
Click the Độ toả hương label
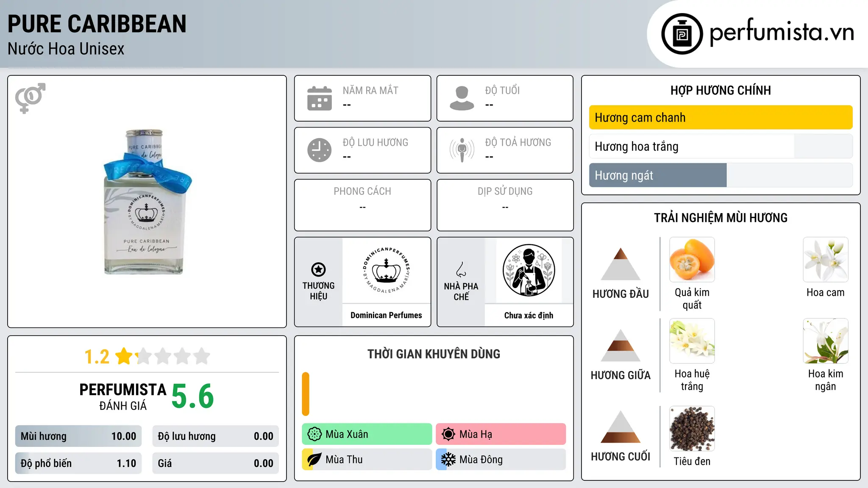click(518, 142)
